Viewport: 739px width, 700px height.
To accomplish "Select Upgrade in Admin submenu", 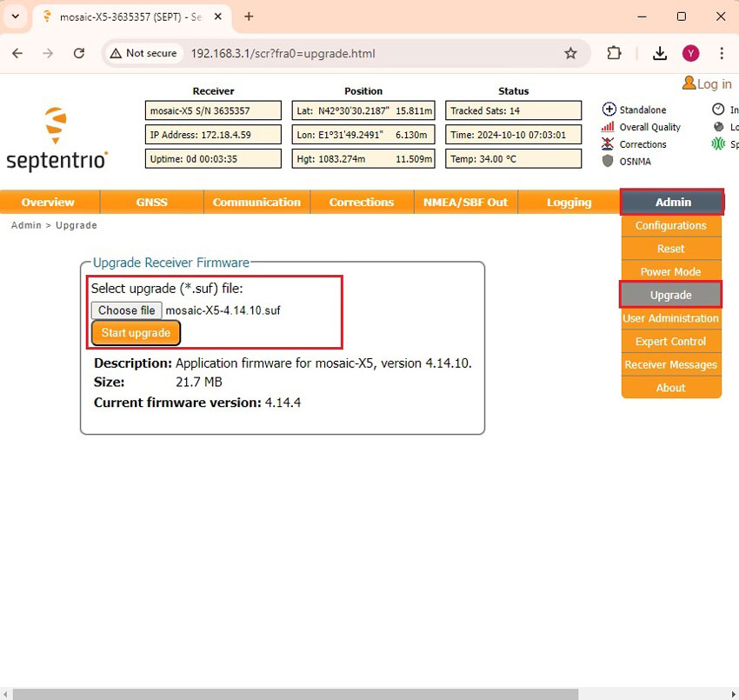I will coord(670,295).
